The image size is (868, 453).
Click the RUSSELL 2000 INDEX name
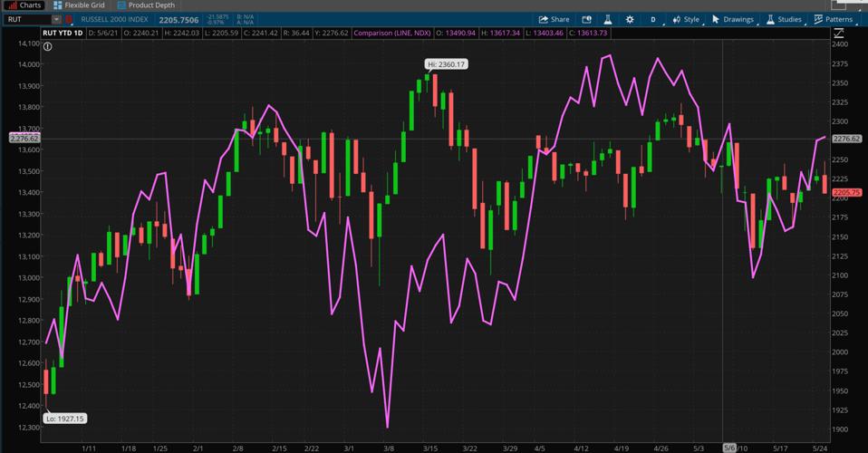click(114, 19)
